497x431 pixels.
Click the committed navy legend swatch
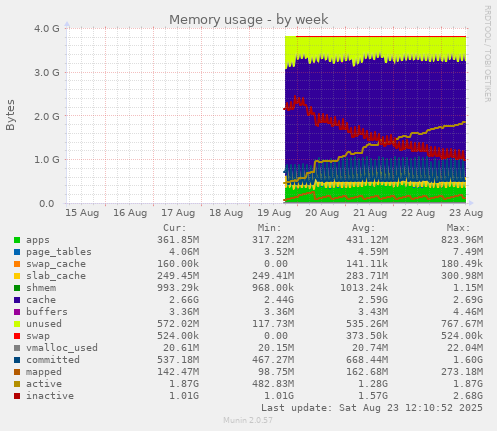click(x=17, y=360)
